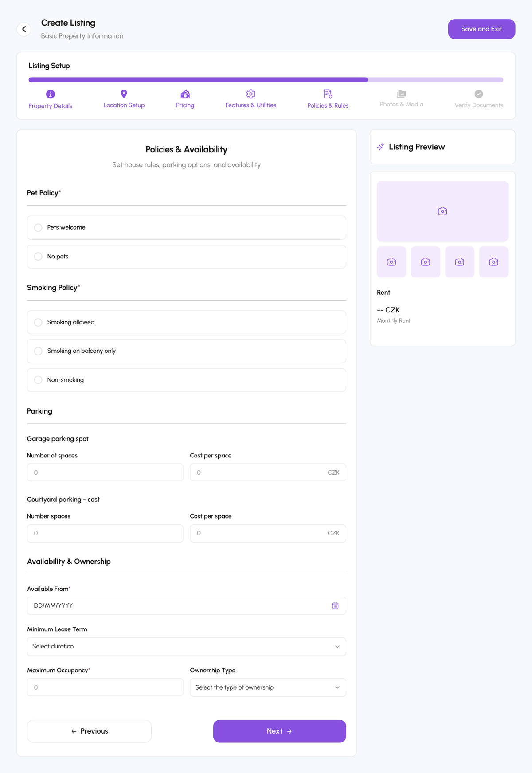The image size is (532, 773).
Task: Click the Garage Number of spaces field
Action: [x=105, y=472]
